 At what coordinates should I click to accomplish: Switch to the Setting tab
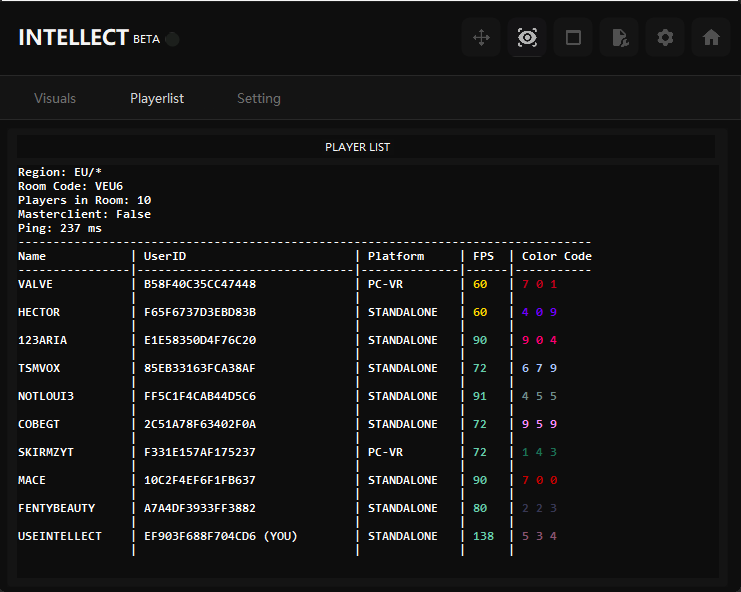click(x=259, y=98)
